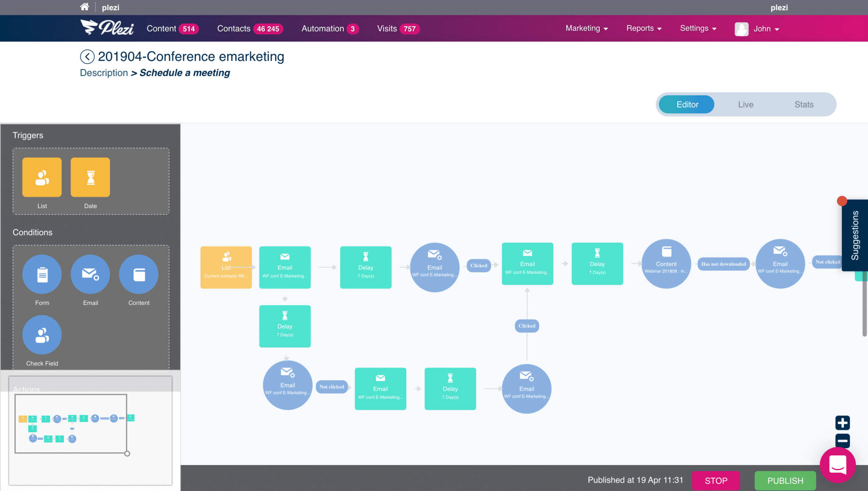Click the vertical Clicked connector label
Image resolution: width=868 pixels, height=491 pixels.
coord(527,326)
